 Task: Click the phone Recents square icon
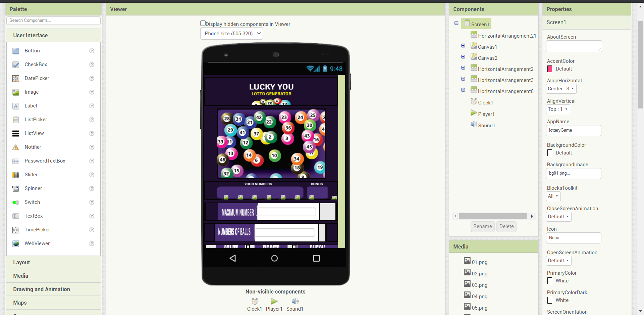(316, 258)
